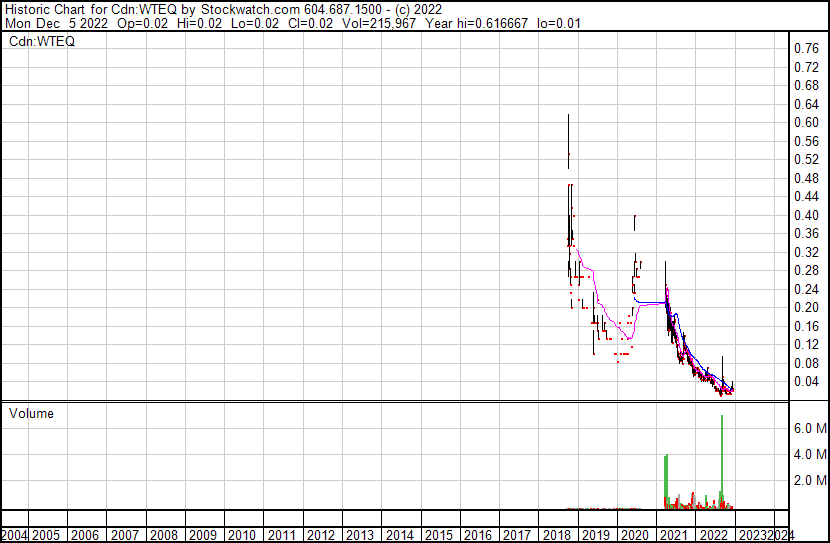Click the 0.60 price level on the right axis
Viewport: 830px width, 543px height.
click(805, 123)
